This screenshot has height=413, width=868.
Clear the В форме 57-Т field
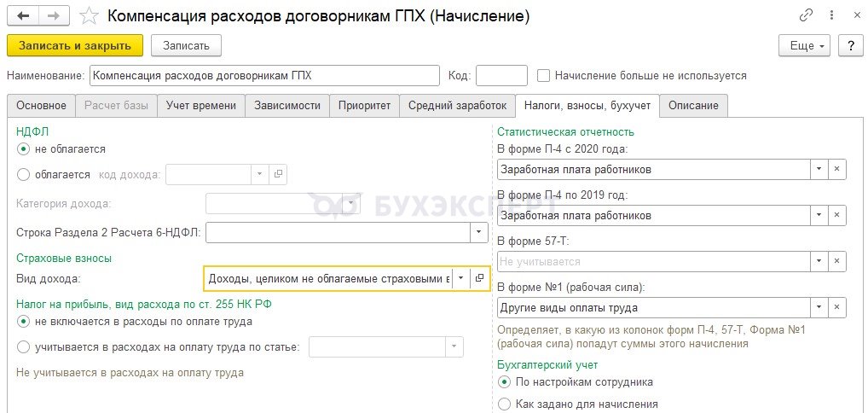pos(837,261)
